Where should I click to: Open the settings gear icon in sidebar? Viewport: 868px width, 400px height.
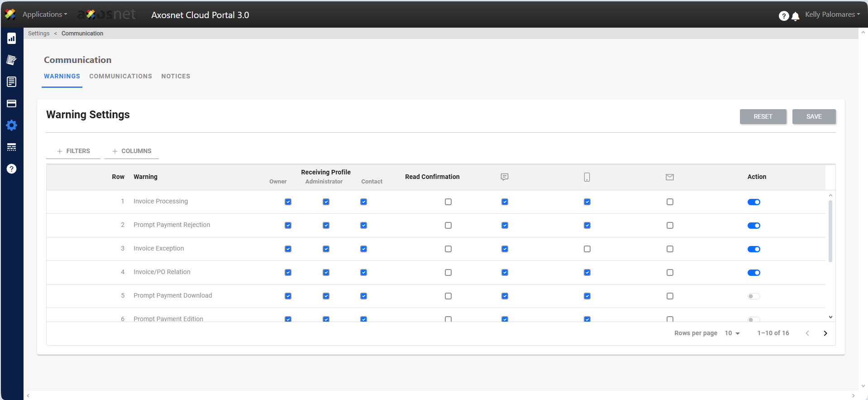click(x=12, y=125)
